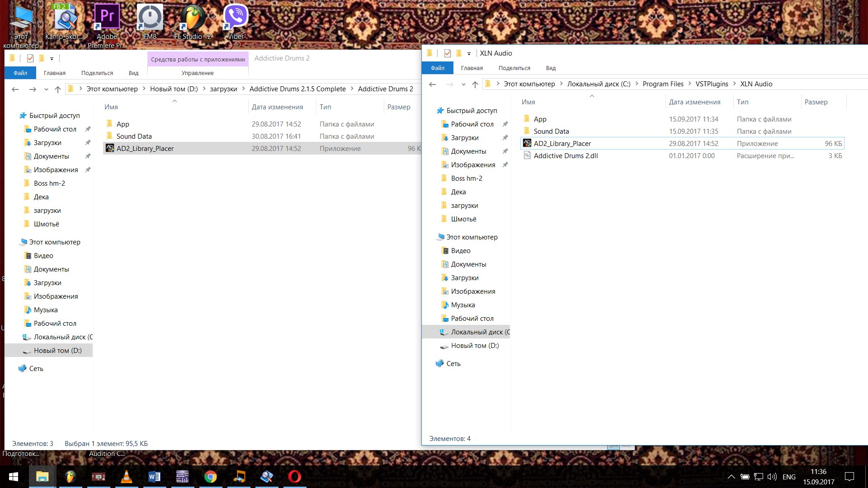868x488 pixels.
Task: Select 'Локальный диск (C:)' in left window navigation pane
Action: coord(63,337)
